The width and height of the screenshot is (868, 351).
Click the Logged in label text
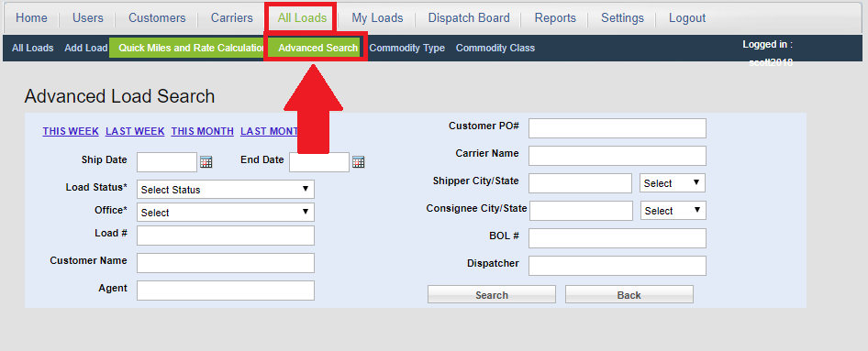767,44
